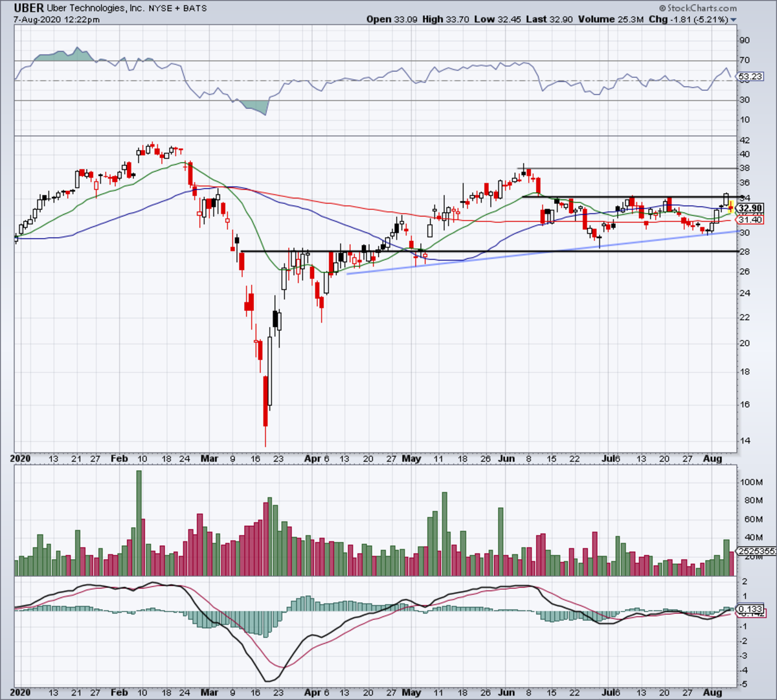The height and width of the screenshot is (700, 777).
Task: Click the red 31.40 moving-average tag
Action: point(750,220)
